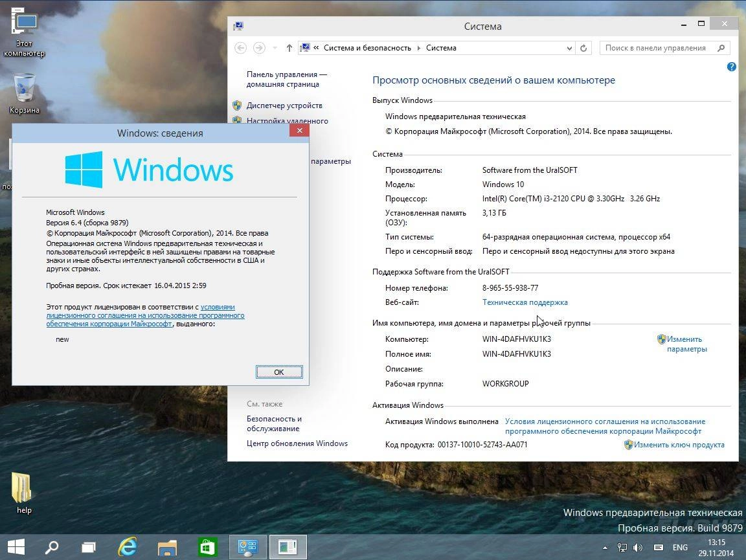This screenshot has height=560, width=746.
Task: Click licensee name 'new' in dialog
Action: [x=62, y=339]
